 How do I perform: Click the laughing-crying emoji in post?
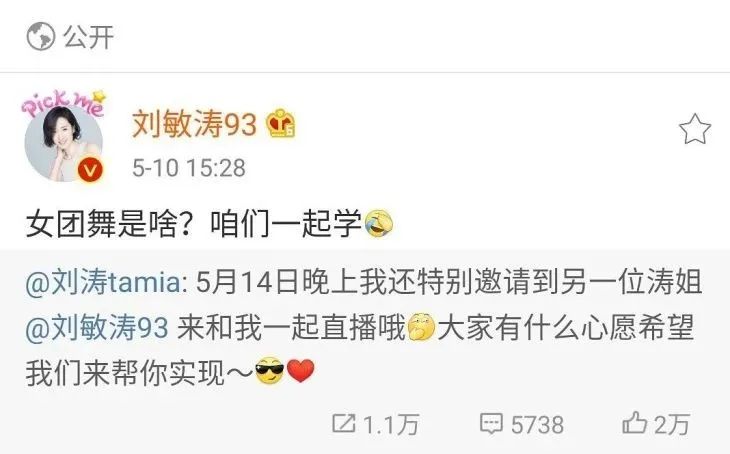(378, 224)
